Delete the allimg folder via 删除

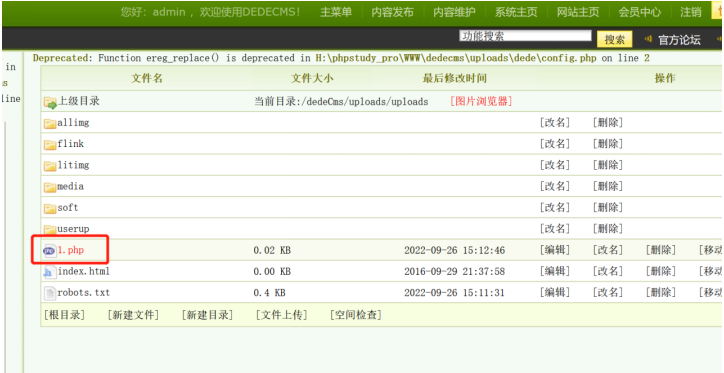click(x=608, y=123)
